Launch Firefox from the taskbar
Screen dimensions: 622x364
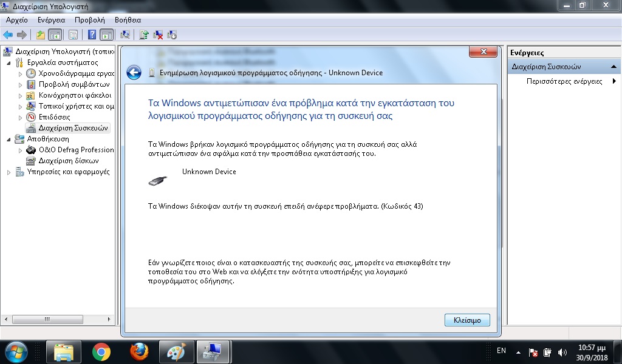(139, 352)
